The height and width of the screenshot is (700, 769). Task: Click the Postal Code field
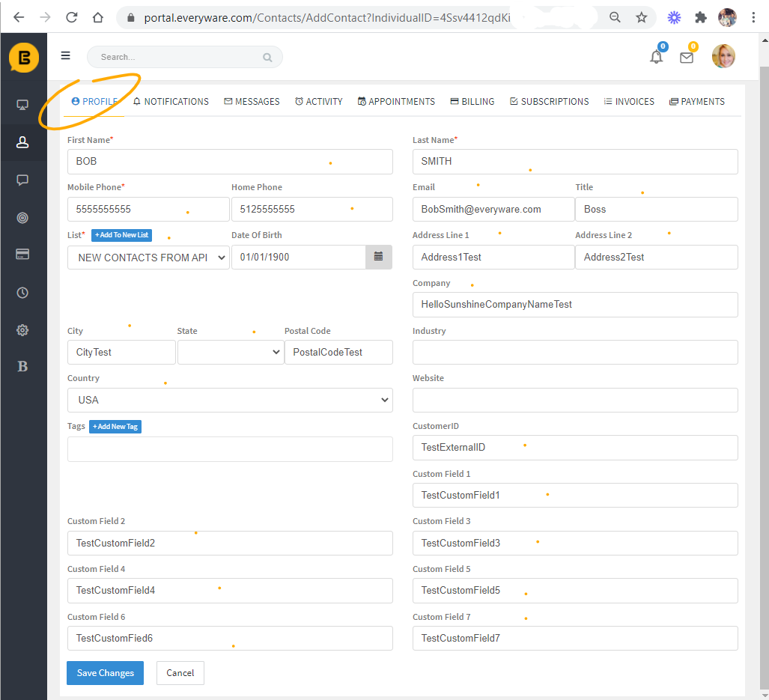coord(339,352)
